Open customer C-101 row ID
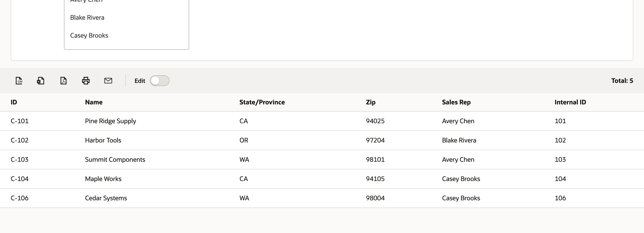This screenshot has height=233, width=644. pos(19,121)
